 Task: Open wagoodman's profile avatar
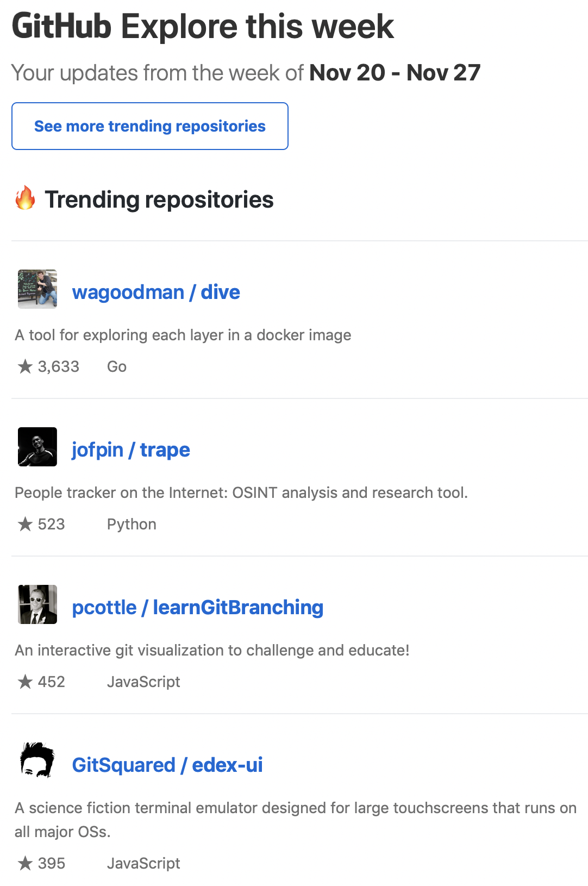pos(37,289)
